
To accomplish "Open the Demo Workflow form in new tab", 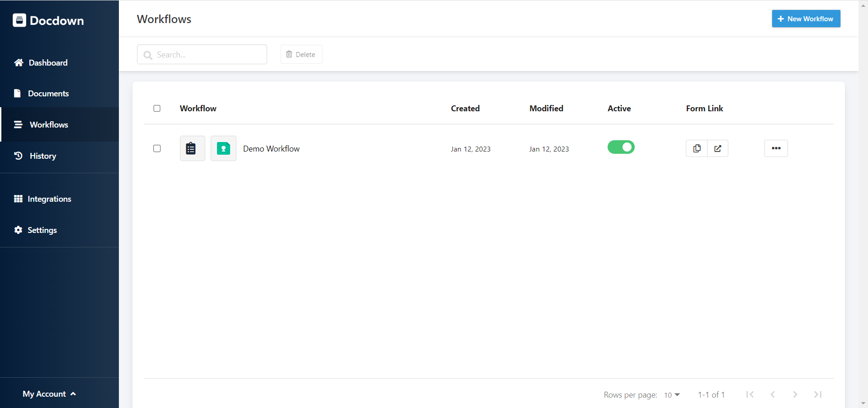I will (717, 148).
